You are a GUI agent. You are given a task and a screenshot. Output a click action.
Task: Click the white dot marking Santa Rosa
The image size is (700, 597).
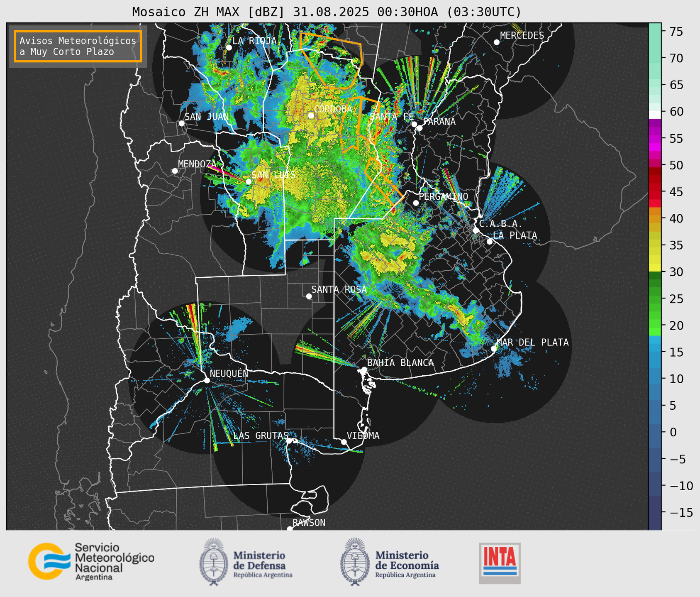click(309, 296)
